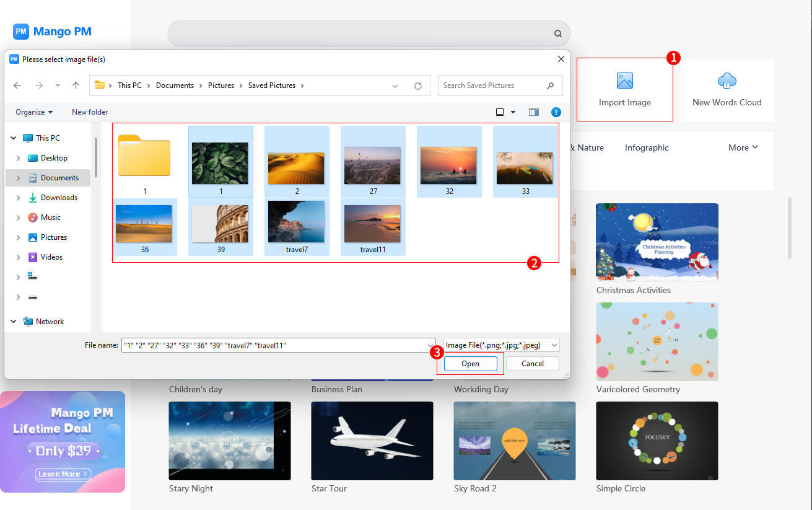Deselect the travel7 thumbnail
Viewport: 812px width, 510px height.
click(x=296, y=223)
